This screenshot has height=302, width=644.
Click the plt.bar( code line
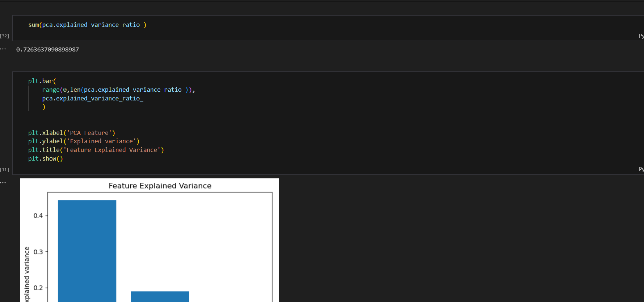pos(42,81)
